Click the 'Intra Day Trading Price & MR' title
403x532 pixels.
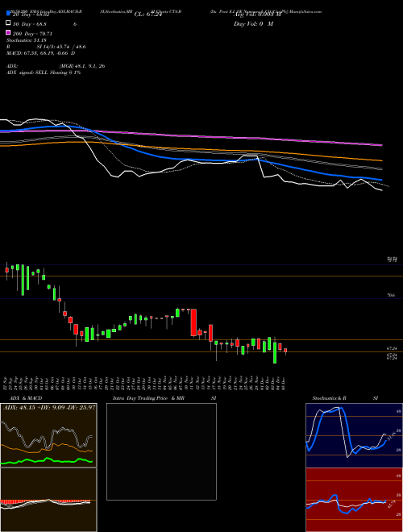coord(148,398)
